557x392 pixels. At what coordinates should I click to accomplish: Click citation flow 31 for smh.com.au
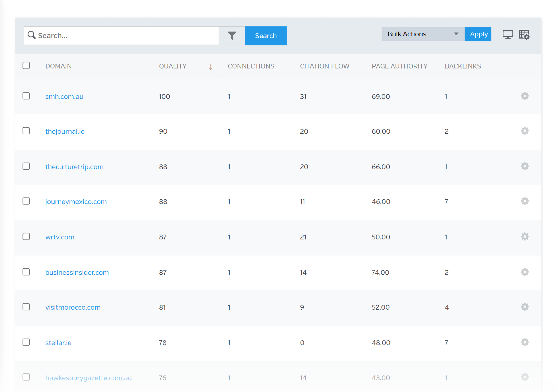303,96
